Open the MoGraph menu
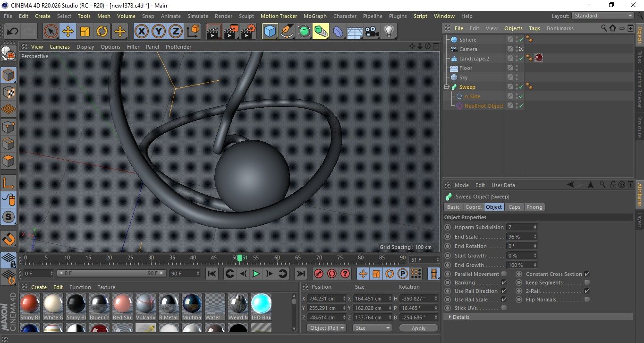Screen dimensions: 644x343 tap(315, 16)
